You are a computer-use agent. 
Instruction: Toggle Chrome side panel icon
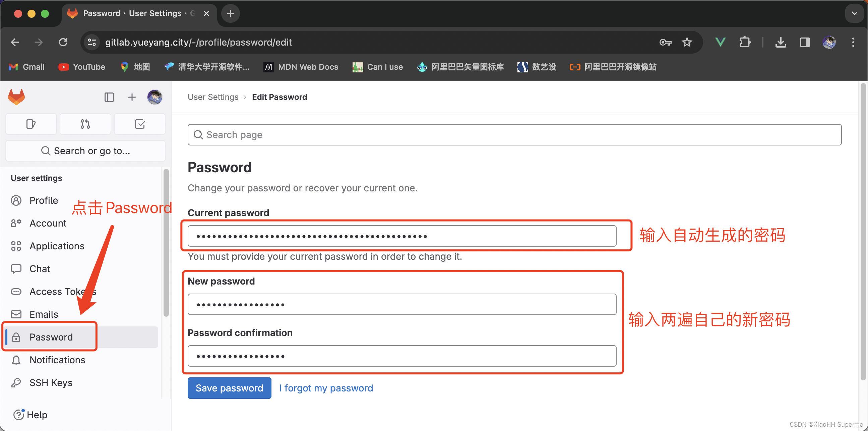tap(805, 42)
